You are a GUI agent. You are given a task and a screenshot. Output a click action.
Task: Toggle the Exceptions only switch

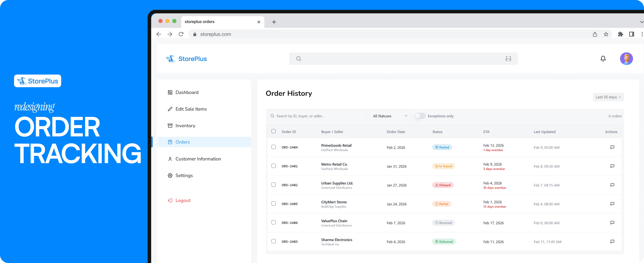pos(420,116)
